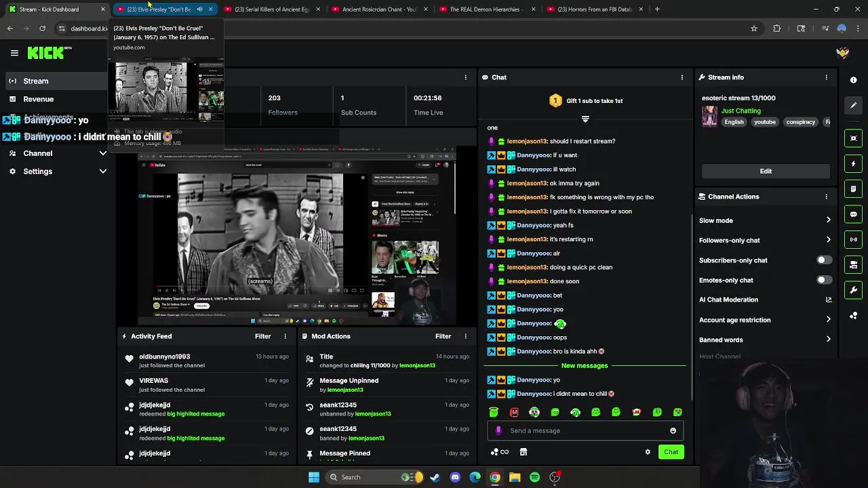Open Chat panel three-dot menu

(x=682, y=77)
